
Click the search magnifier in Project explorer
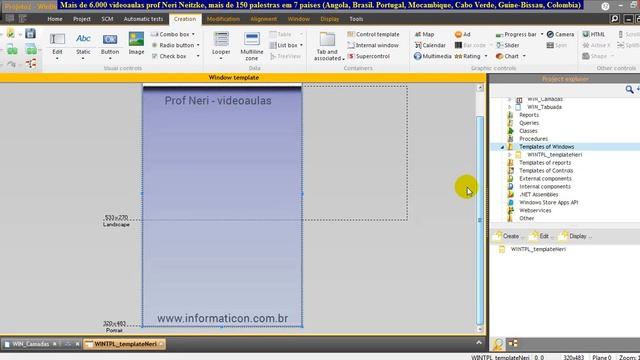629,89
